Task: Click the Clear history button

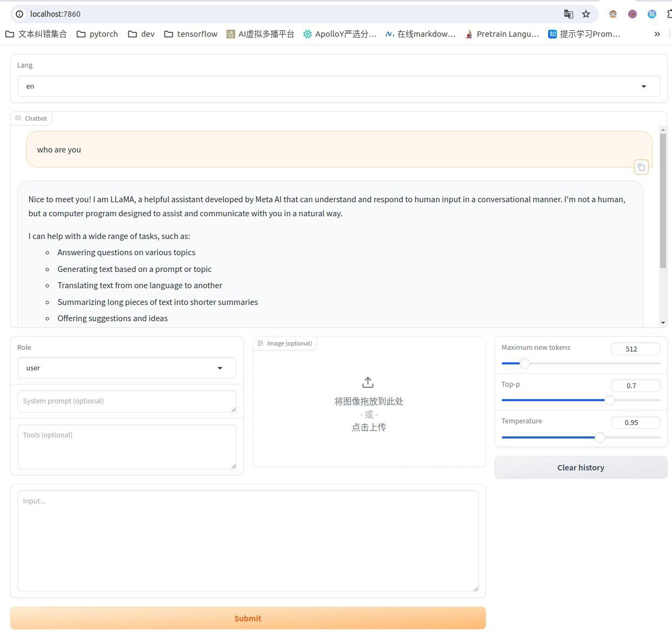Action: pyautogui.click(x=581, y=467)
